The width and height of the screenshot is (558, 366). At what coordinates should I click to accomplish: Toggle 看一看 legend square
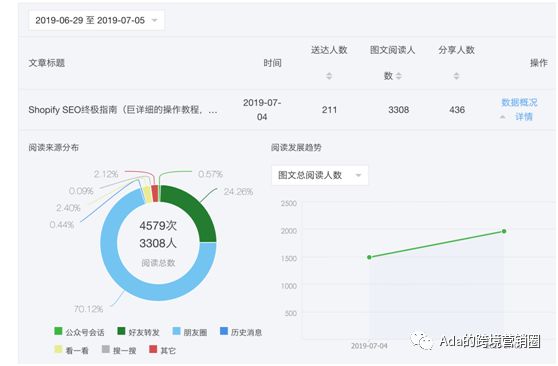[x=58, y=349]
